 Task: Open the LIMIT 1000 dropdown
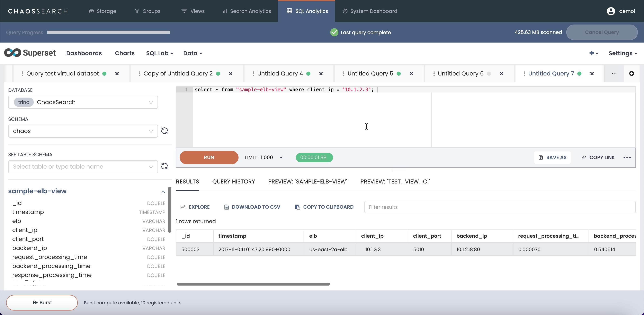point(281,157)
